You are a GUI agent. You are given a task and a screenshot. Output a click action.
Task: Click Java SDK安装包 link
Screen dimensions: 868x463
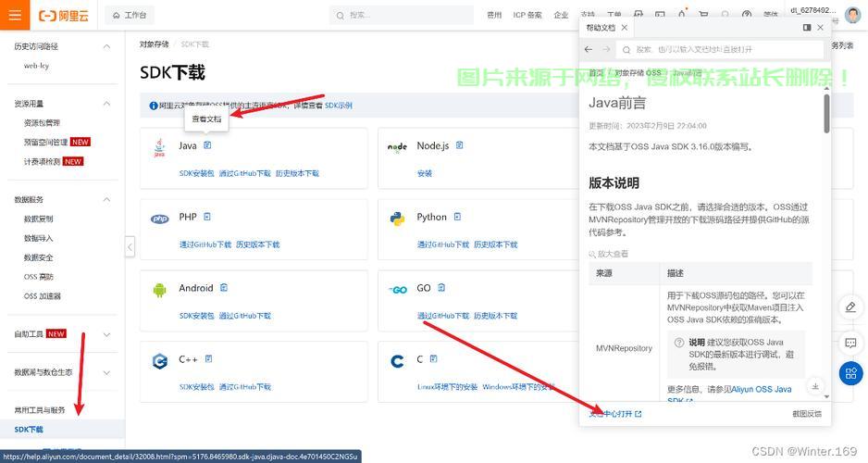pyautogui.click(x=196, y=173)
